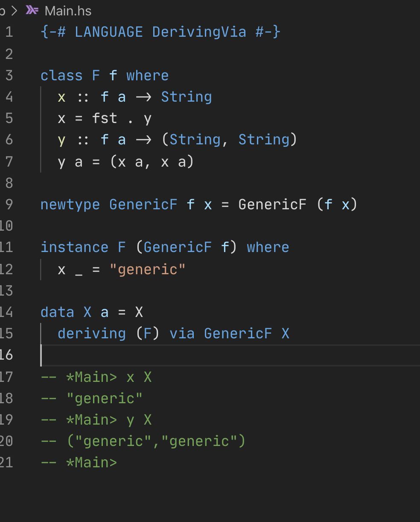Screen dimensions: 420x522
Task: Click line number 1 in the gutter
Action: coord(9,32)
